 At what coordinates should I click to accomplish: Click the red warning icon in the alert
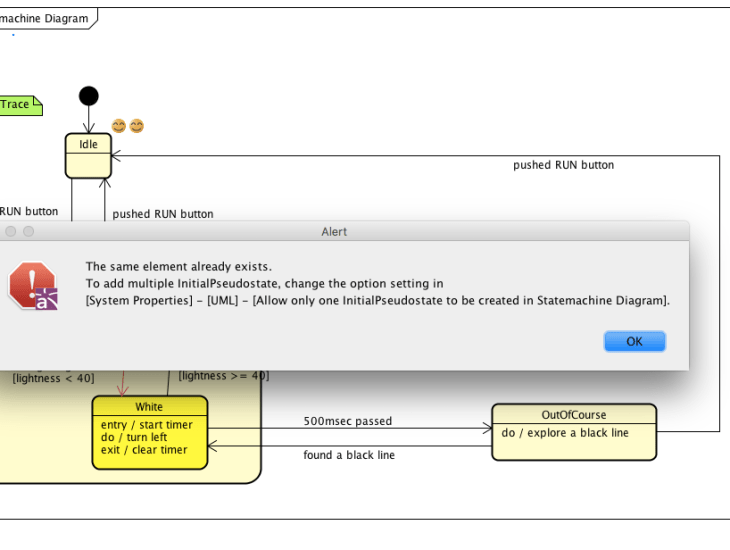pos(33,285)
